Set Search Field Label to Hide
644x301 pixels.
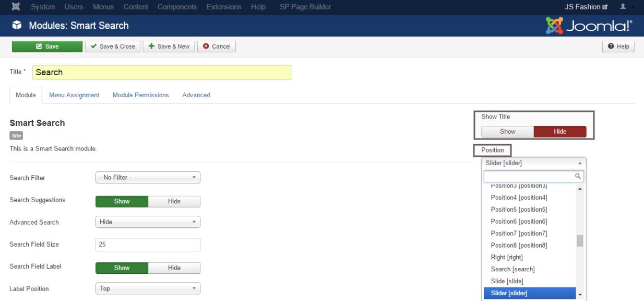tap(174, 268)
